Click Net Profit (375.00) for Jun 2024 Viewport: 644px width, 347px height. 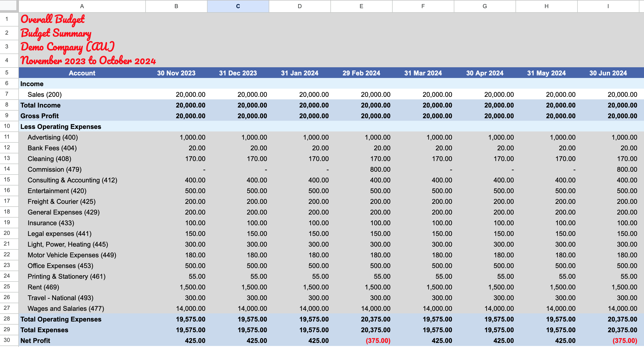608,341
